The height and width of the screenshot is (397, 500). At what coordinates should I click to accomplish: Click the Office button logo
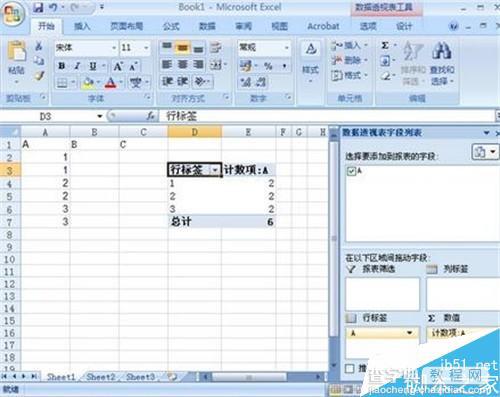click(13, 14)
